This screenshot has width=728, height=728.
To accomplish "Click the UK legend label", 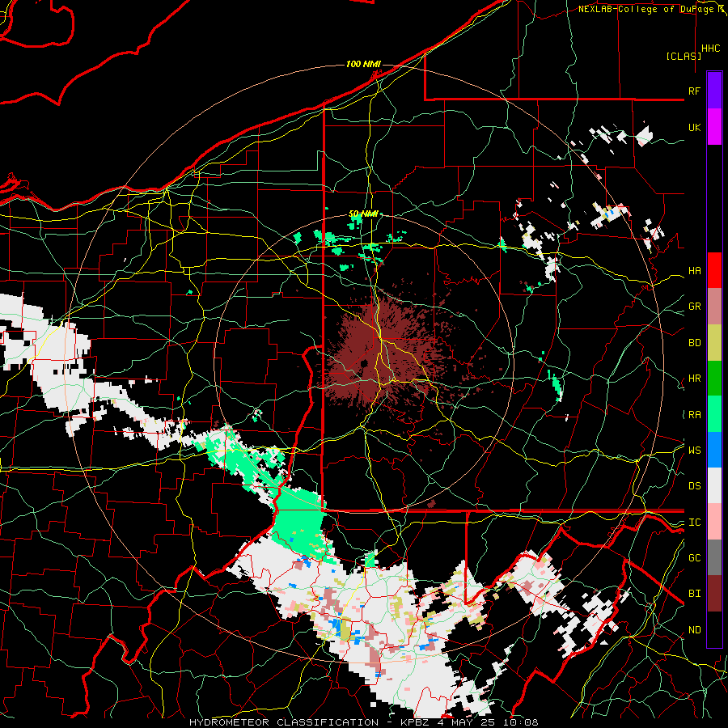I will point(694,127).
